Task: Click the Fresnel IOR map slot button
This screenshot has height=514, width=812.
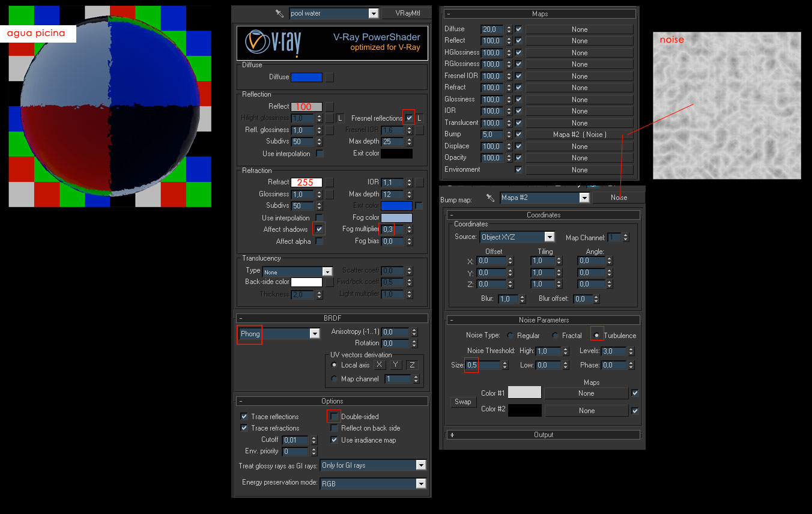Action: coord(420,130)
